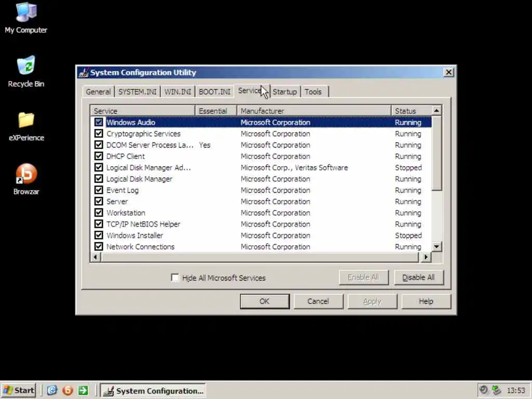The image size is (532, 399).
Task: Click the Enable All button
Action: [363, 277]
